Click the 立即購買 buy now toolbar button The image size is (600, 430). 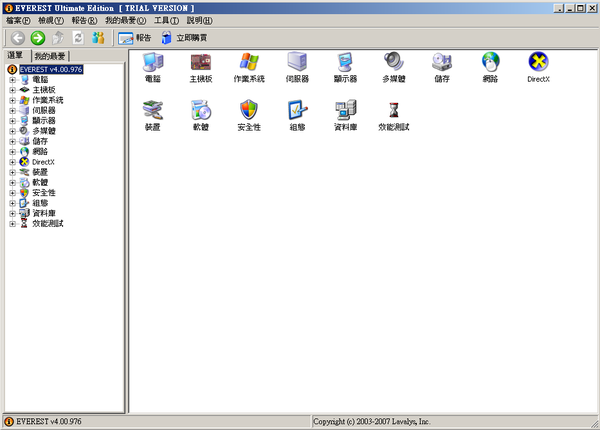(x=184, y=38)
